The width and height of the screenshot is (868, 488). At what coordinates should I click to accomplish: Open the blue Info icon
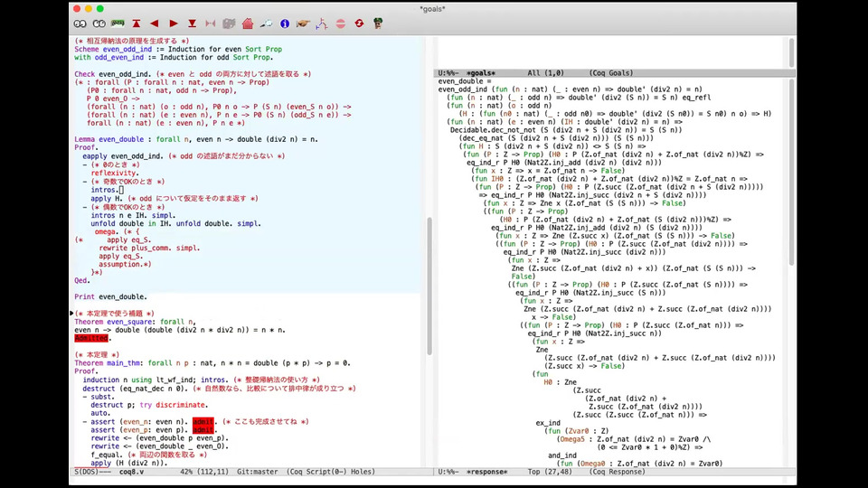coord(285,23)
